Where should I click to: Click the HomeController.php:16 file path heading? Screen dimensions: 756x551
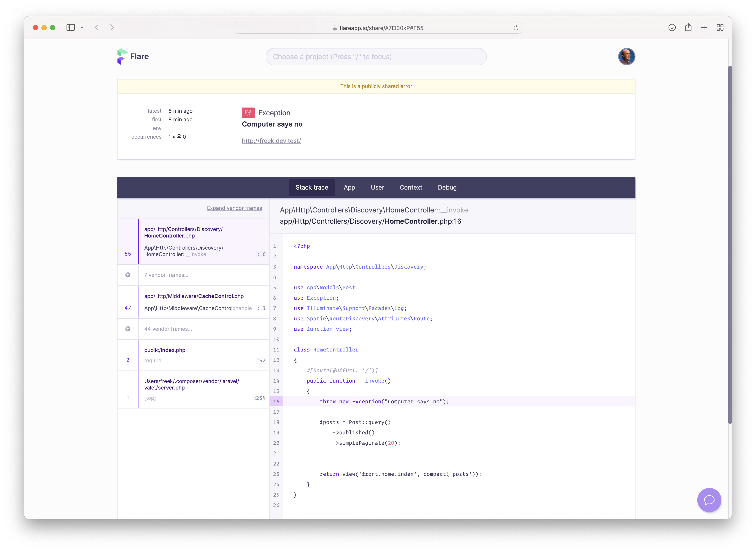(x=370, y=221)
